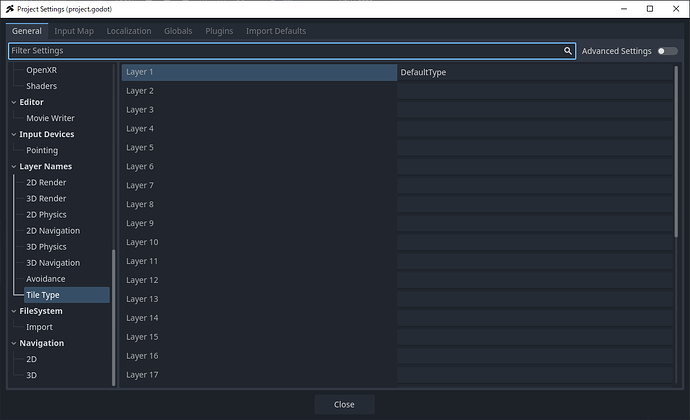Select the Layer 2 property label

[x=139, y=91]
